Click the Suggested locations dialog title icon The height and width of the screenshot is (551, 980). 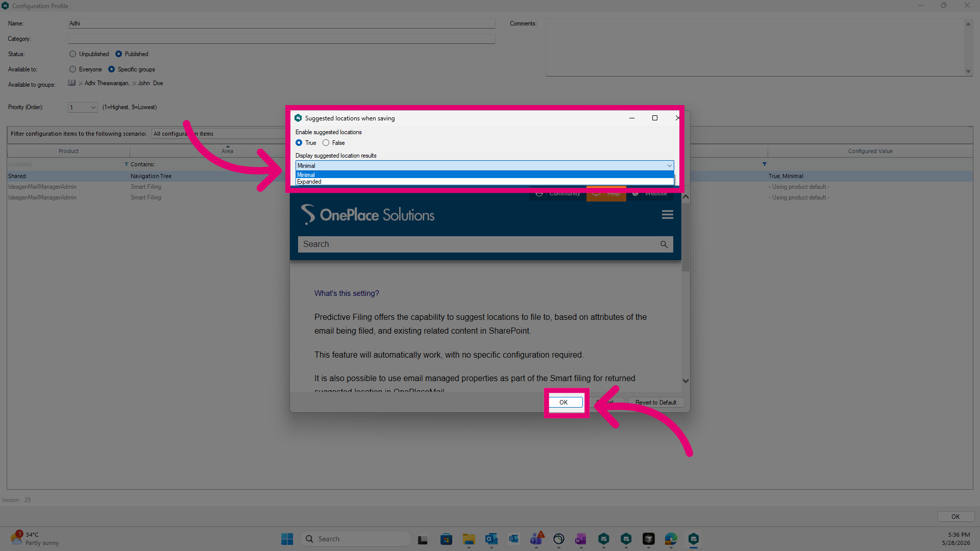298,118
